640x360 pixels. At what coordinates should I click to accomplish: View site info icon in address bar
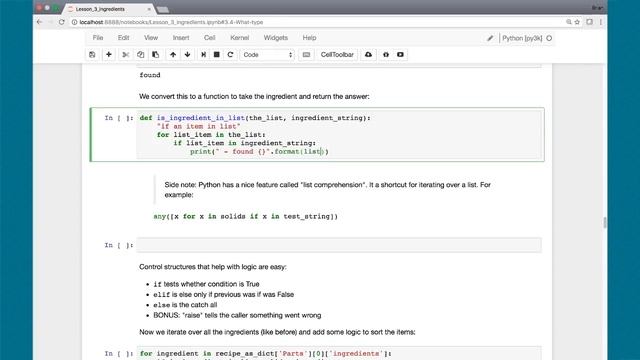click(x=74, y=22)
